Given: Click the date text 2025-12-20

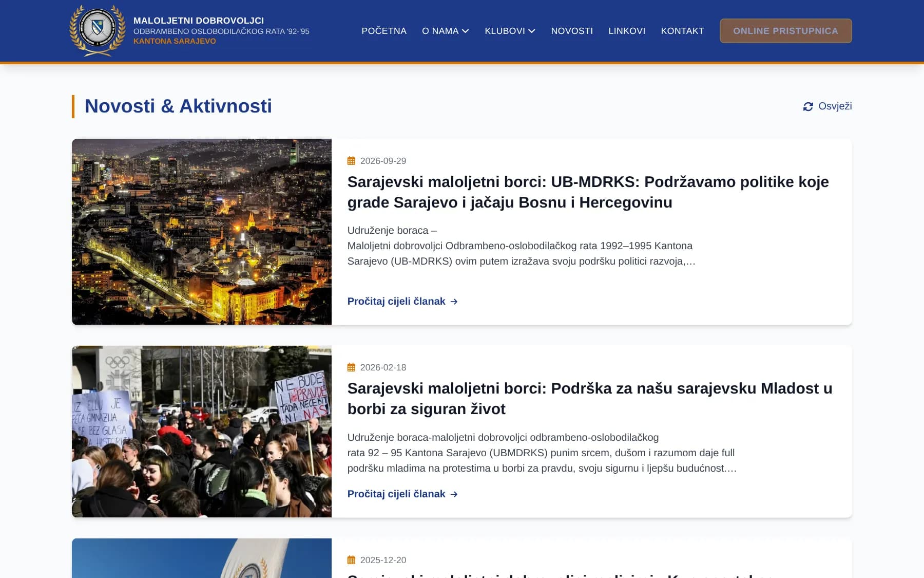Looking at the screenshot, I should [383, 560].
